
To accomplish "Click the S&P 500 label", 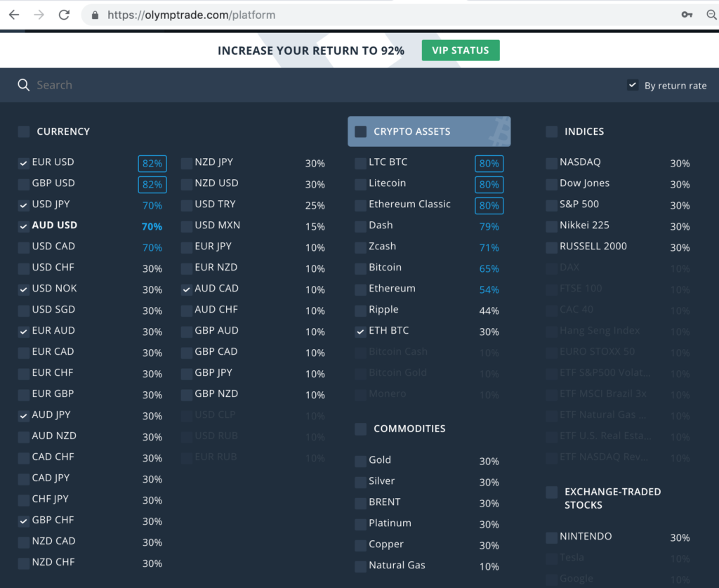I will click(579, 204).
